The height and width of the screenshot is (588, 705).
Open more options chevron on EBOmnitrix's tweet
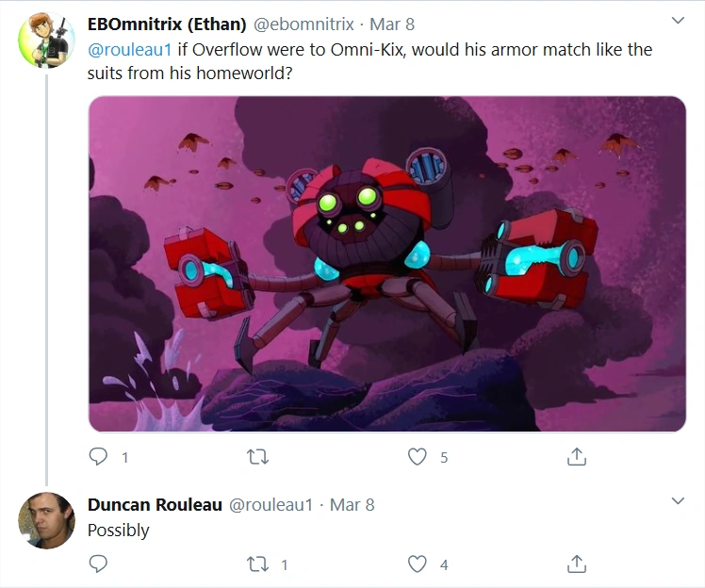point(678,20)
